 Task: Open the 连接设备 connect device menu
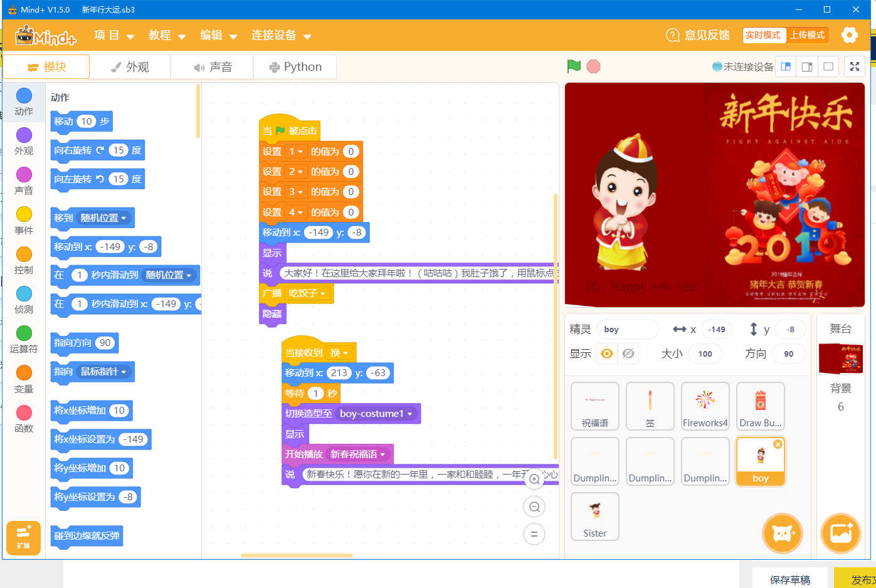(x=281, y=36)
